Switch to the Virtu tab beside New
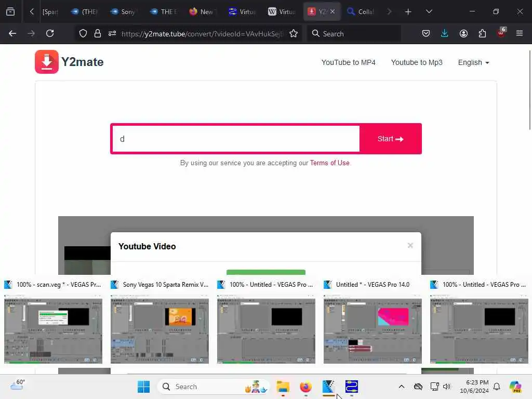 coord(242,11)
